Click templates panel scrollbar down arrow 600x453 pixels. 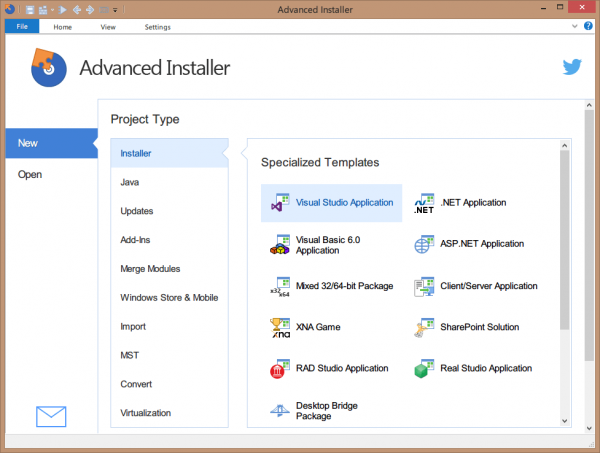click(x=564, y=421)
